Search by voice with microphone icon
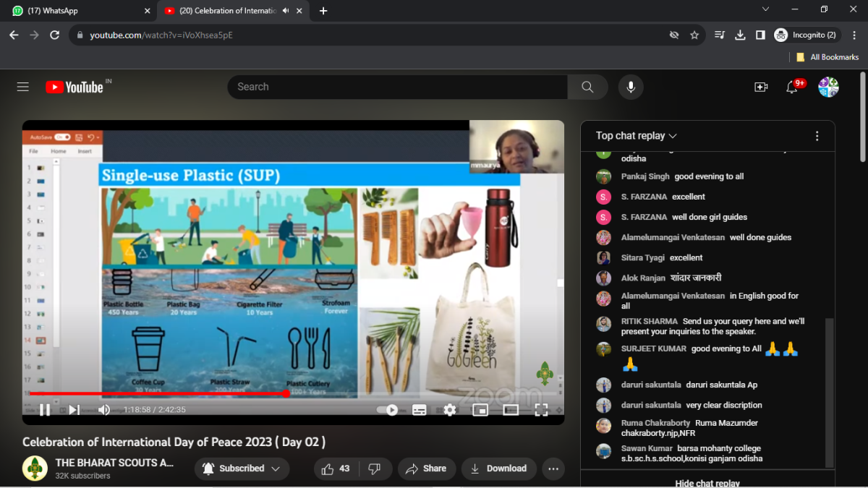Viewport: 868px width, 488px height. [631, 87]
